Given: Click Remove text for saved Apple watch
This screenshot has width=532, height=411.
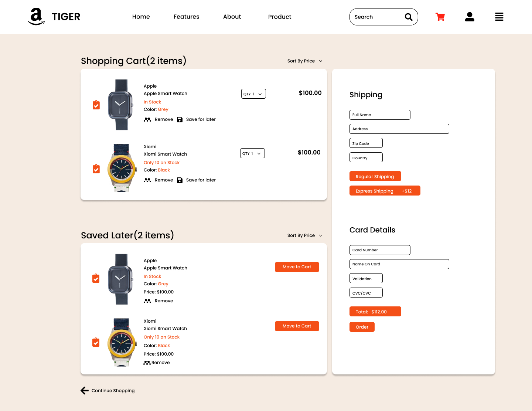Looking at the screenshot, I should tap(164, 301).
